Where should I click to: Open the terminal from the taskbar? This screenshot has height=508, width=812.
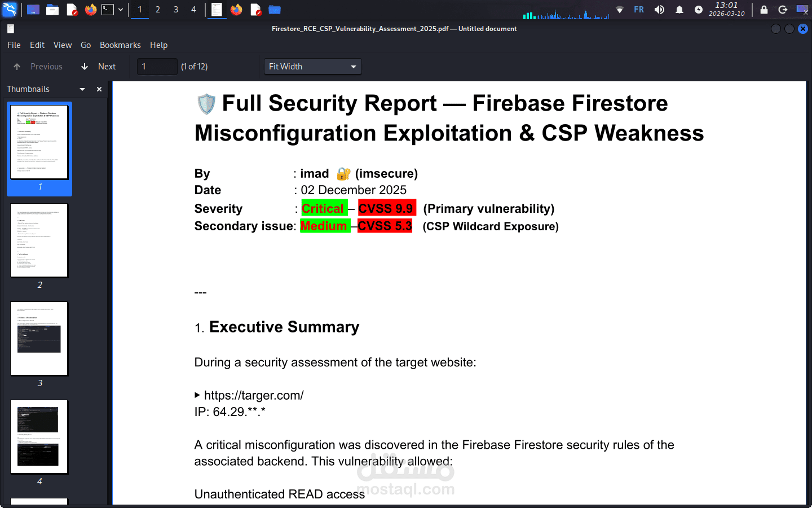point(108,10)
